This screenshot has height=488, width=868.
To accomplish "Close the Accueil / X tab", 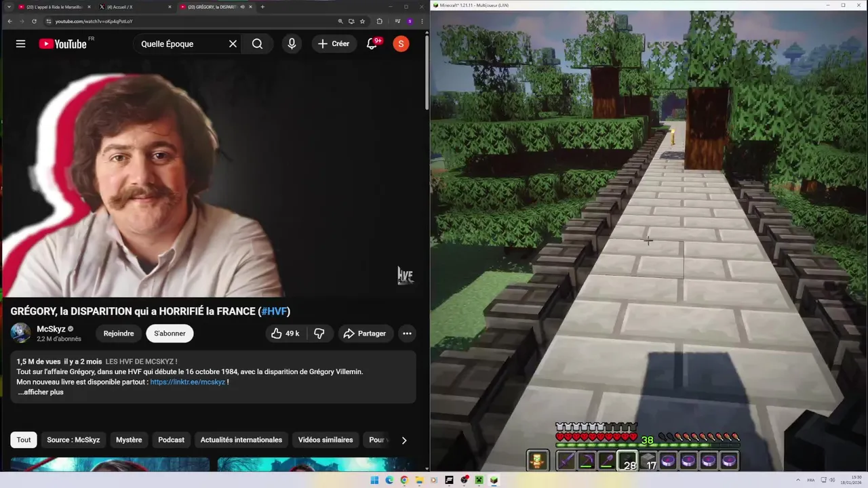I will pyautogui.click(x=170, y=7).
